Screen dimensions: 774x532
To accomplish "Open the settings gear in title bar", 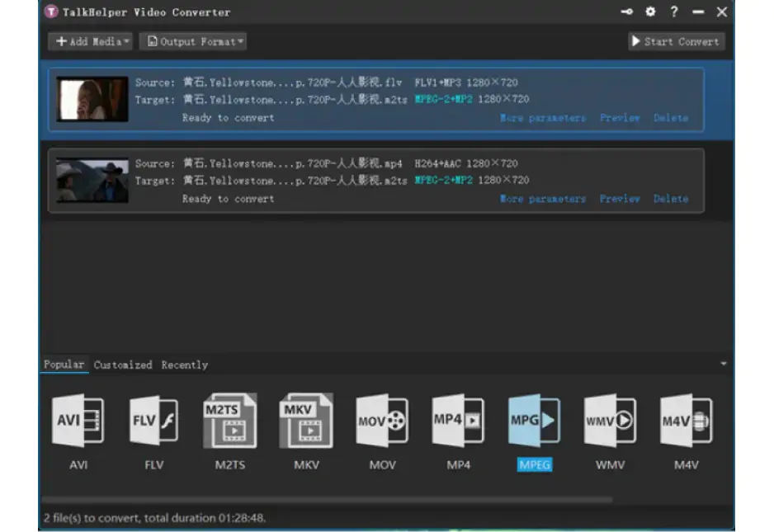I will point(650,12).
